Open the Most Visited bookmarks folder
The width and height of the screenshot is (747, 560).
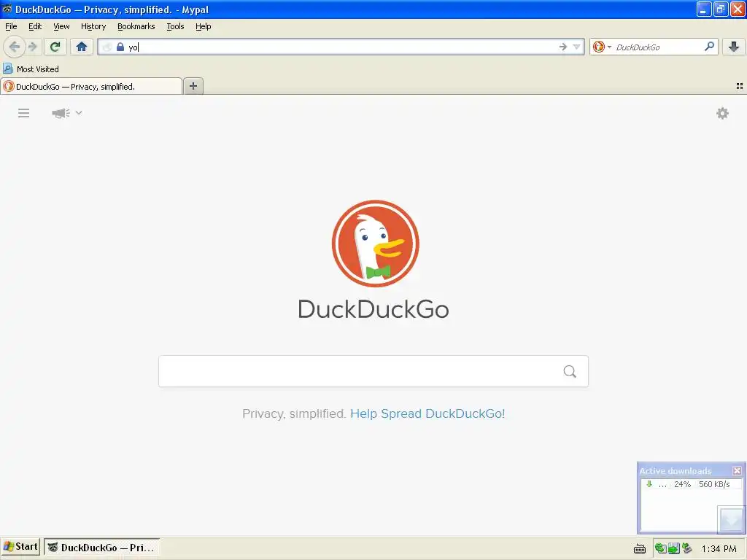tap(31, 69)
